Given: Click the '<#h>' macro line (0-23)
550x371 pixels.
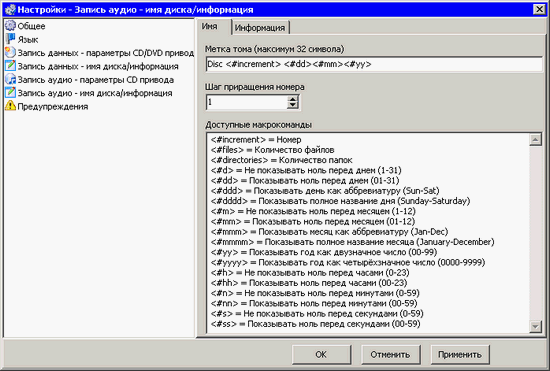Looking at the screenshot, I should (310, 272).
